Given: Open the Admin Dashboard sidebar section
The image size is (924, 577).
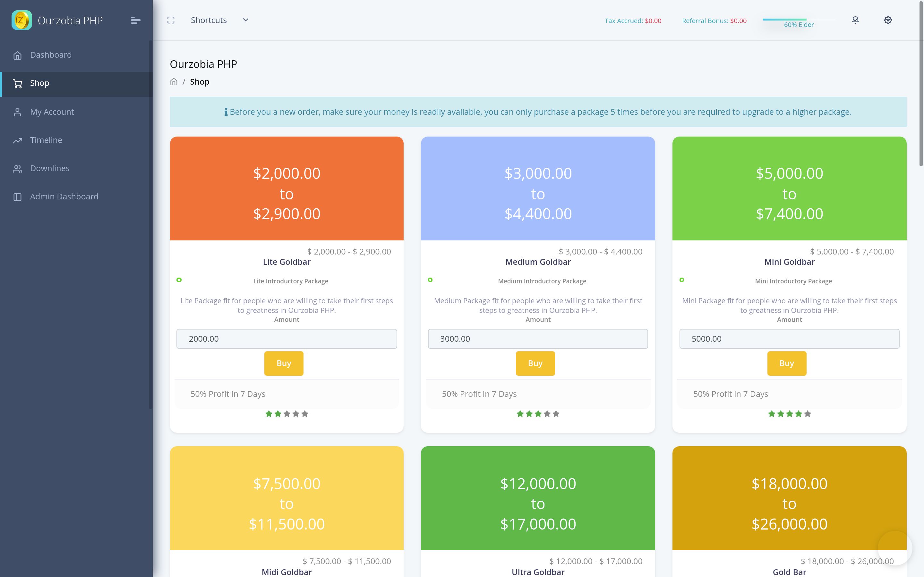Looking at the screenshot, I should tap(64, 197).
